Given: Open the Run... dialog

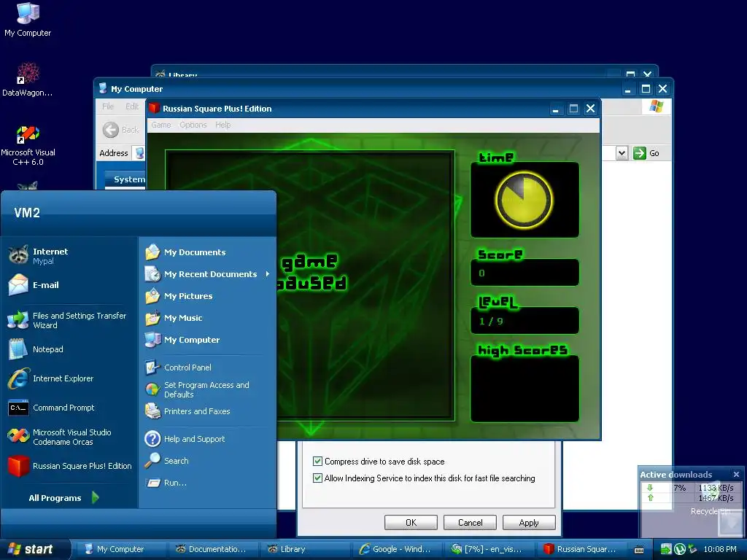Looking at the screenshot, I should [207, 483].
